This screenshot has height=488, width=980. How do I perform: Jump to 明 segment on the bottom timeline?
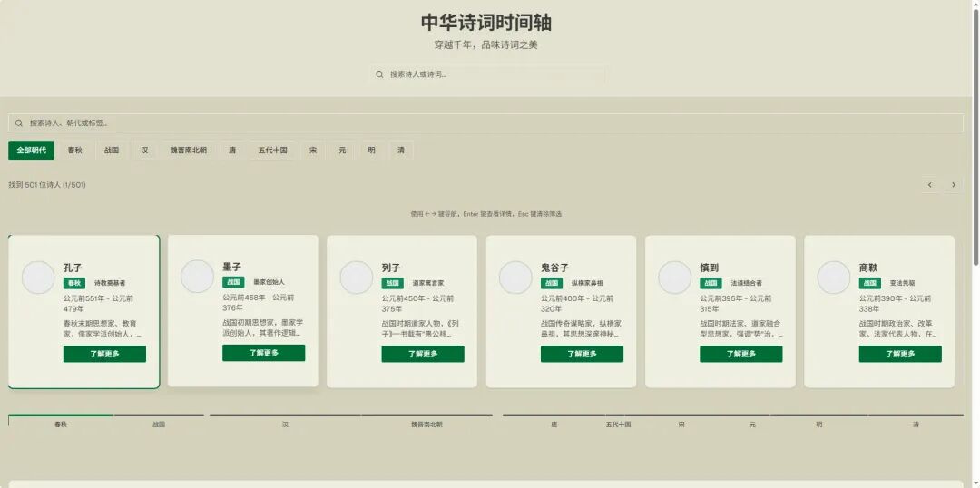pos(818,421)
